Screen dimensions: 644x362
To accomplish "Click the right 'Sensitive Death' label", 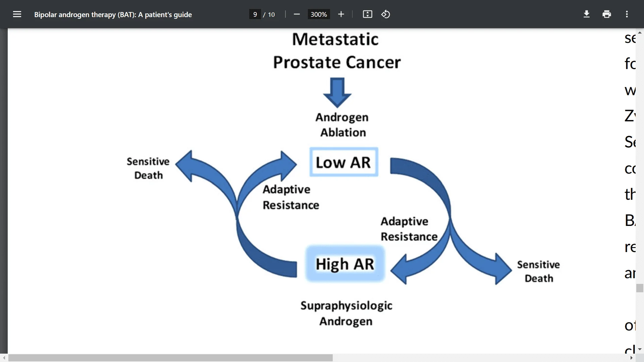I will (538, 271).
